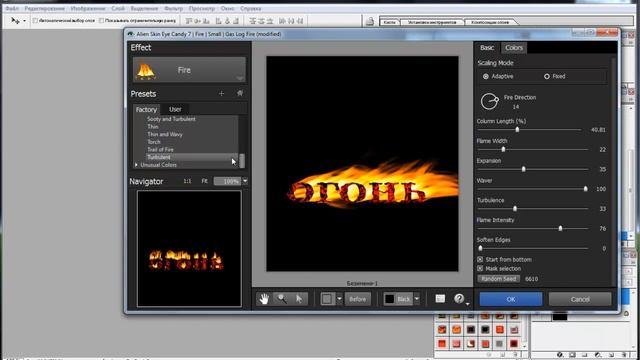This screenshot has width=640, height=360.
Task: Adjust the Turbulence slider
Action: pyautogui.click(x=515, y=209)
